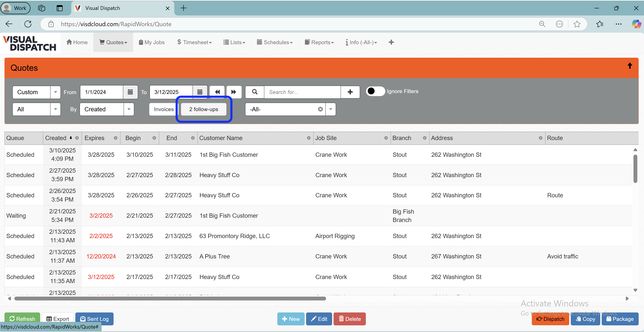This screenshot has height=332, width=644.
Task: Open the Timesheet menu
Action: pyautogui.click(x=194, y=42)
